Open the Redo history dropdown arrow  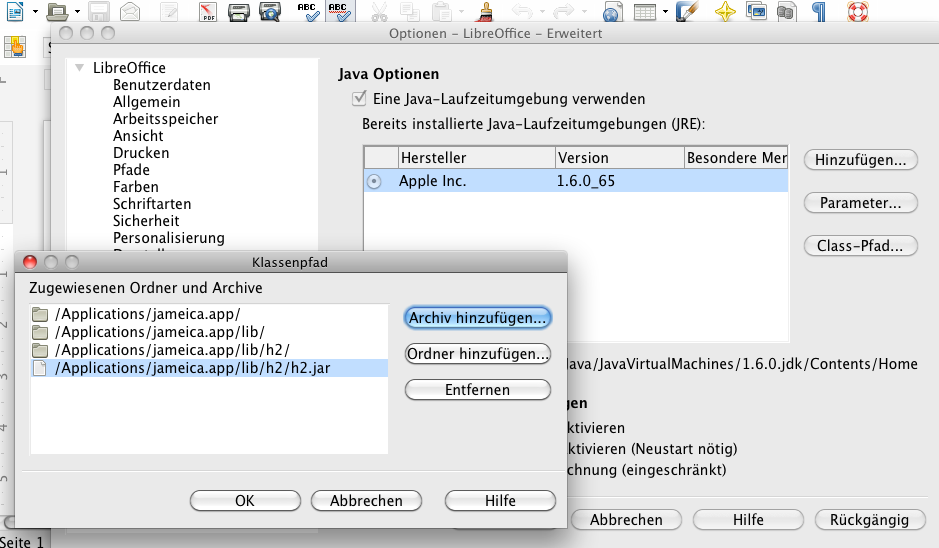[584, 11]
